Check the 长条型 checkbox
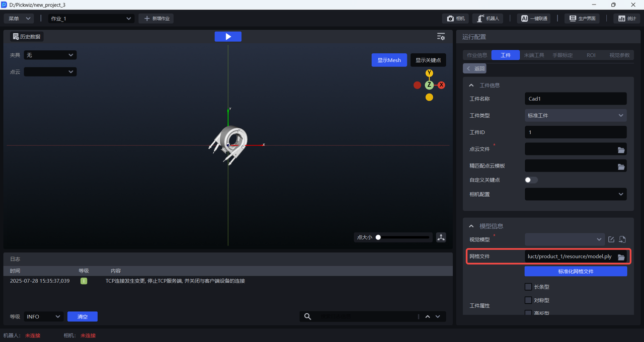The image size is (644, 342). 528,287
